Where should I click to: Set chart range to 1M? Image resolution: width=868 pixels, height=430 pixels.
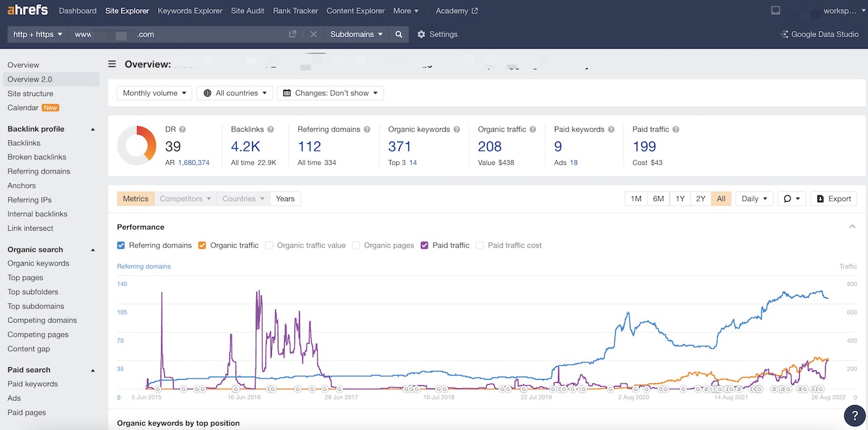click(x=636, y=199)
